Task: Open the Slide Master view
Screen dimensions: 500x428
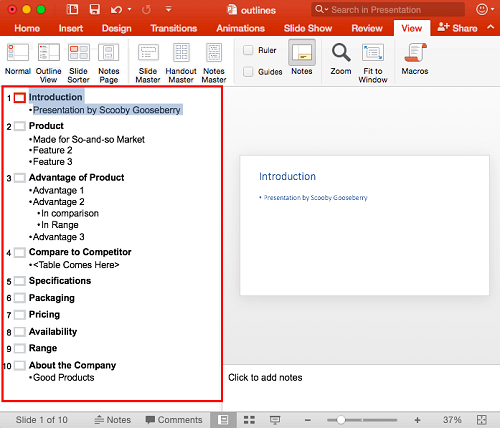Action: (148, 63)
